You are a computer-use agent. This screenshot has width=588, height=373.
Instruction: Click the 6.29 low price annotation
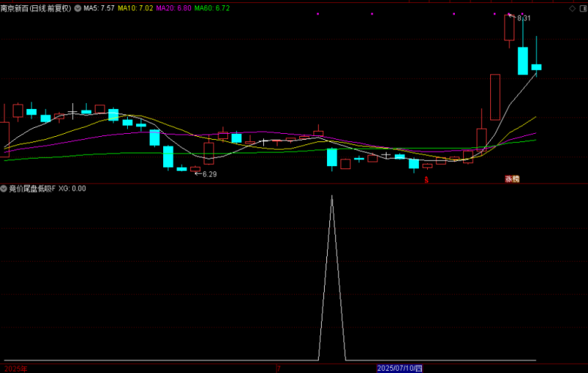[x=209, y=174]
